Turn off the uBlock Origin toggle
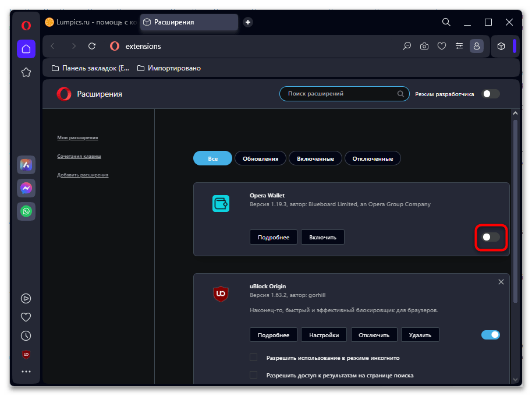The height and width of the screenshot is (396, 532). pyautogui.click(x=491, y=335)
